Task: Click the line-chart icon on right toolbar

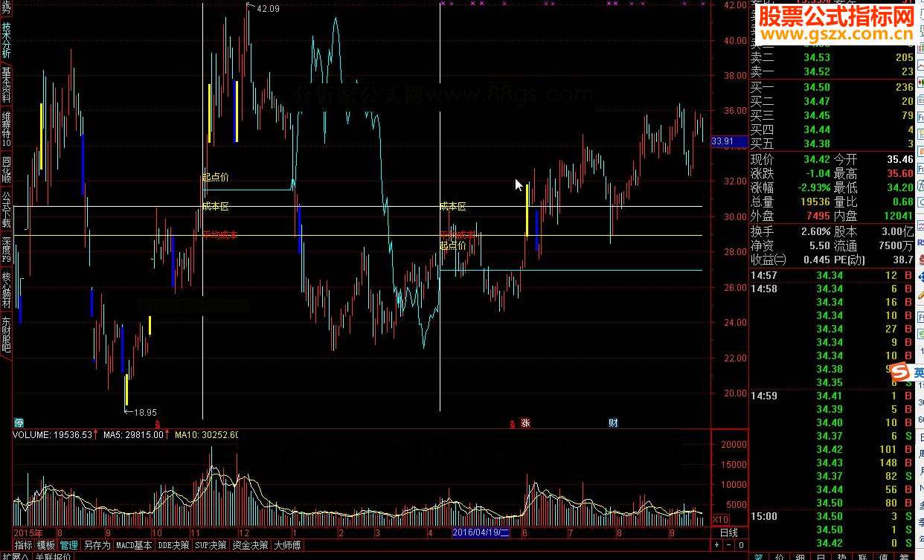Action: [x=920, y=66]
